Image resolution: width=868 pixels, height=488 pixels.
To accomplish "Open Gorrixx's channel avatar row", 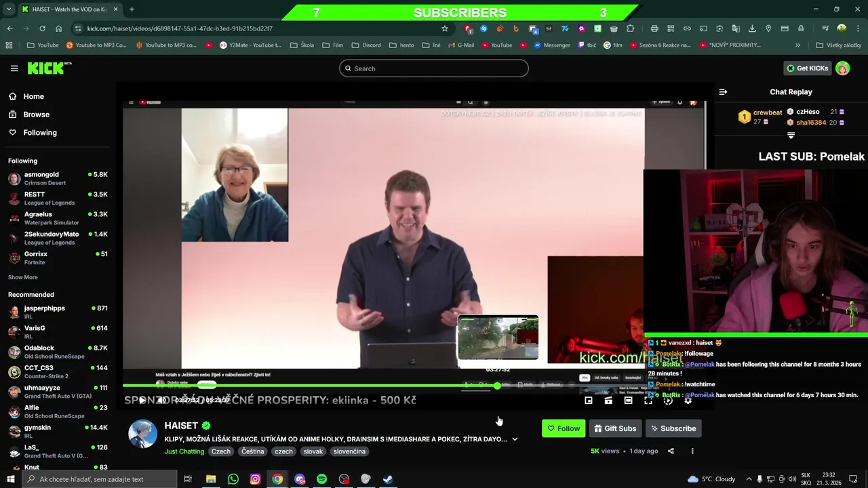I will point(58,258).
